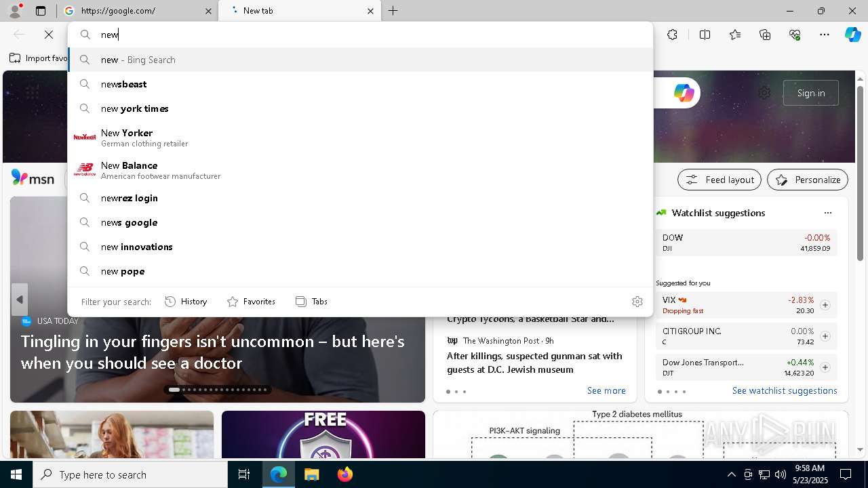Add Dow Jones Transport to watchlist
The height and width of the screenshot is (488, 868).
coord(825,367)
